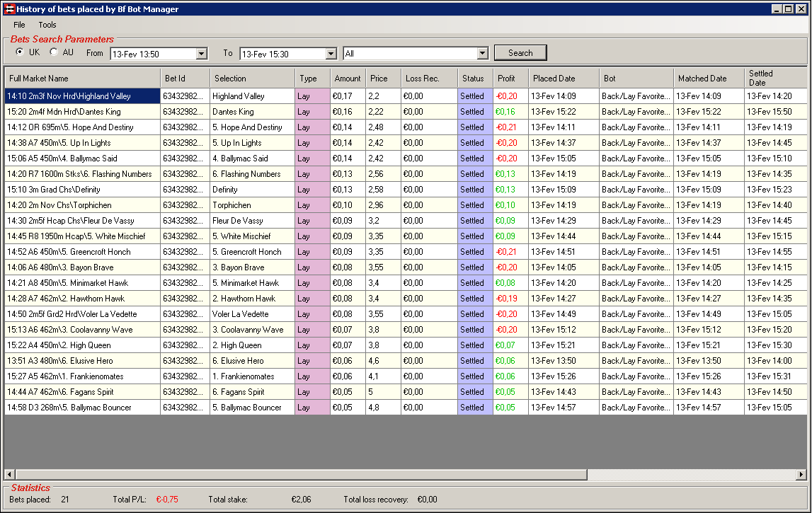Click the Torphichen selection cell
Viewport: 812px width, 513px height.
click(x=252, y=205)
